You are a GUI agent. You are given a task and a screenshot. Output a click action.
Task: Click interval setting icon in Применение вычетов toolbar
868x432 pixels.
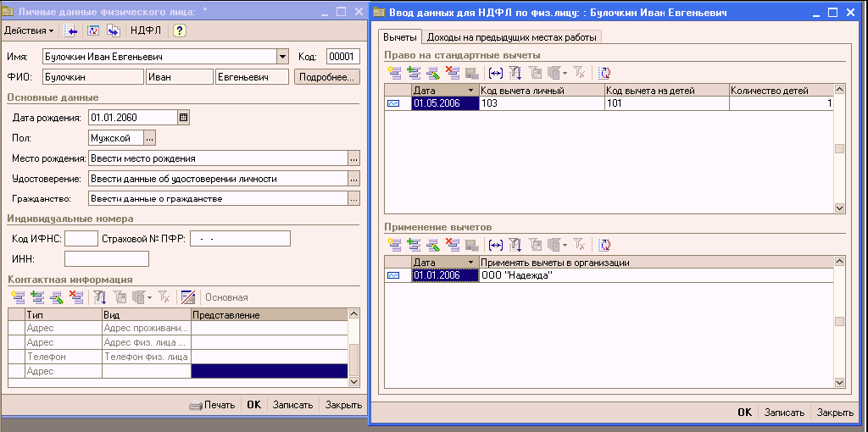(x=496, y=245)
